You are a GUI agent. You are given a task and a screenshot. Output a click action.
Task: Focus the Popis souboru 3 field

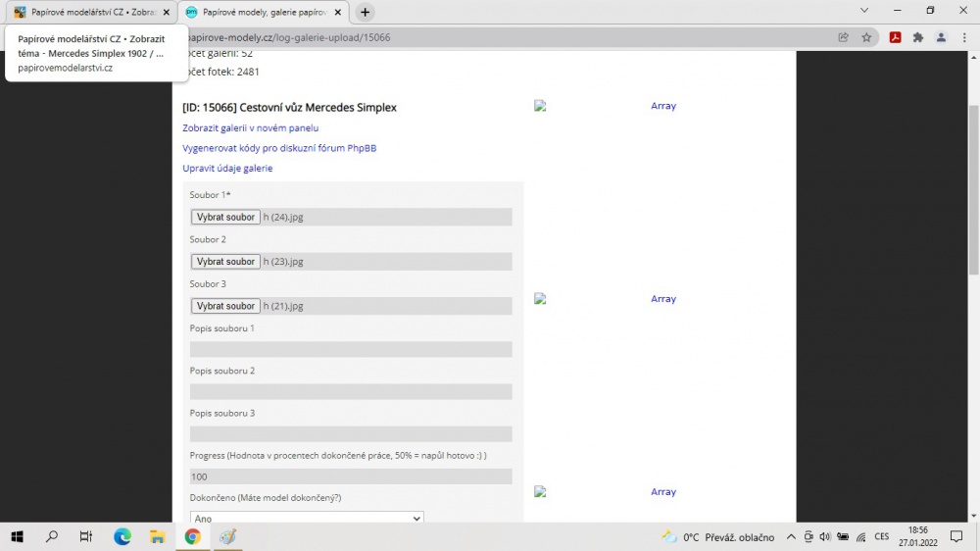[351, 434]
